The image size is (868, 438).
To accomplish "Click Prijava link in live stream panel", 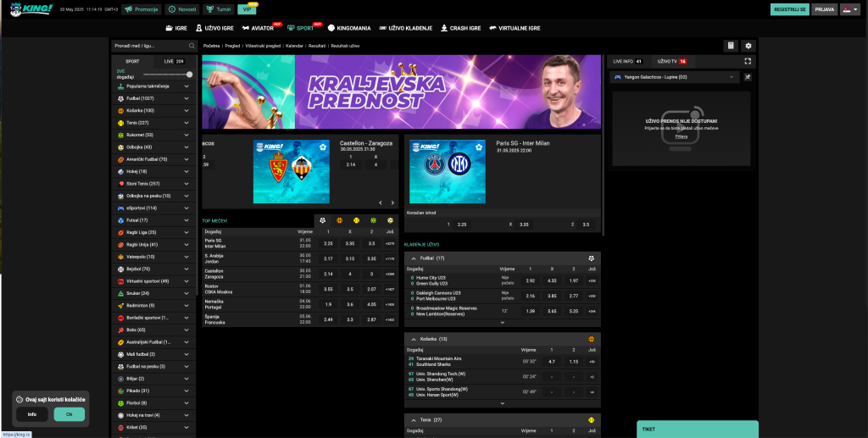I will [681, 136].
